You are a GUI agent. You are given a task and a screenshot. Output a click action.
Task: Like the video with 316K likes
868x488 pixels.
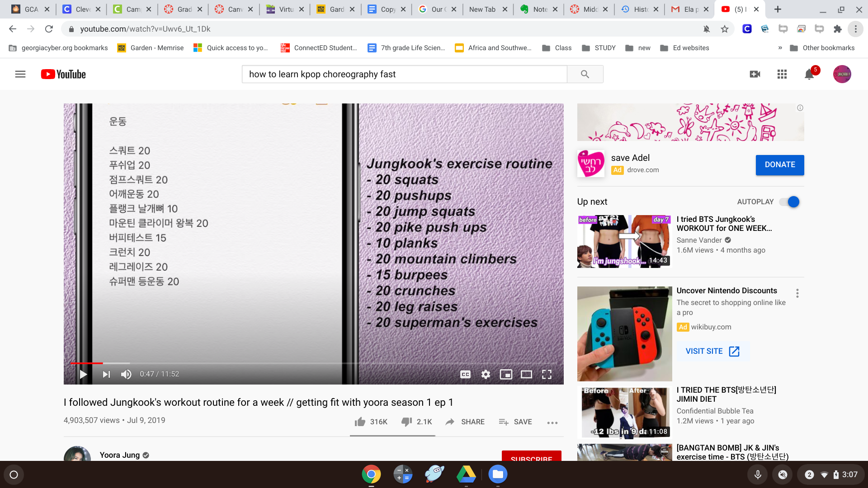point(371,422)
